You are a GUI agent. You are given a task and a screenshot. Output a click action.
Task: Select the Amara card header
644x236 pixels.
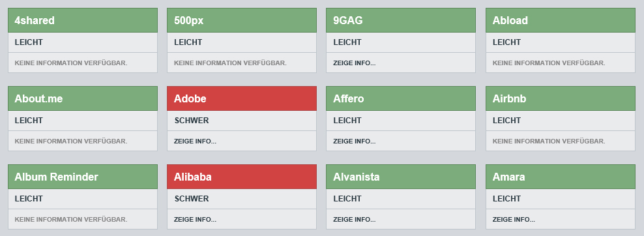point(560,177)
